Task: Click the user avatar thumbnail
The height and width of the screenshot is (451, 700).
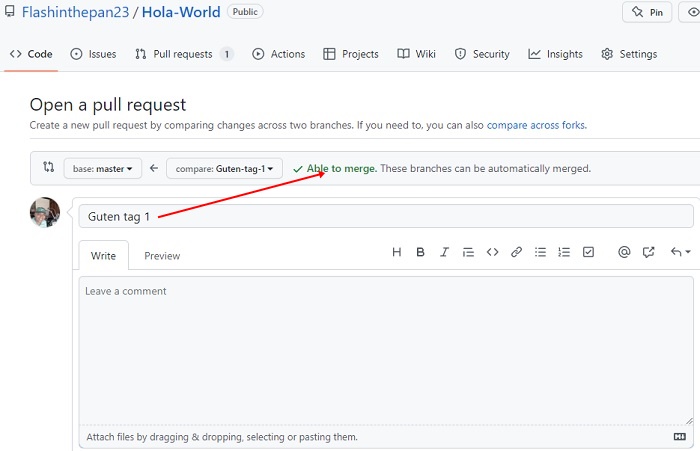Action: [x=45, y=213]
